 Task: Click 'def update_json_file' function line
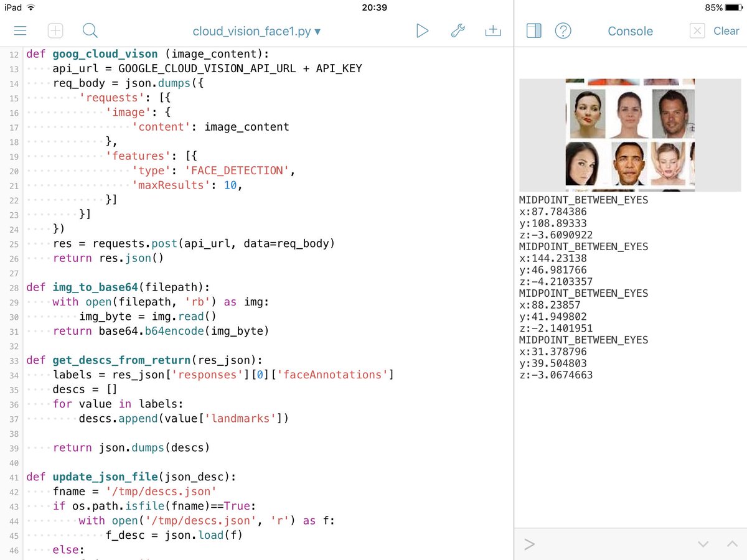click(131, 477)
